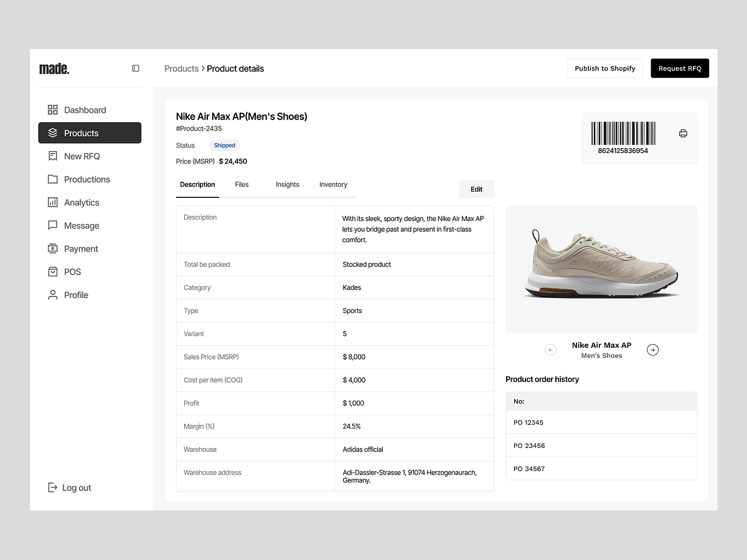The width and height of the screenshot is (747, 560).
Task: Click the Edit button
Action: pyautogui.click(x=476, y=189)
